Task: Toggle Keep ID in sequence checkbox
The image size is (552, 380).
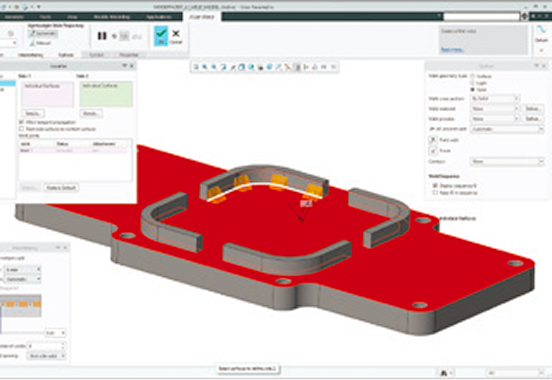Action: pyautogui.click(x=435, y=193)
